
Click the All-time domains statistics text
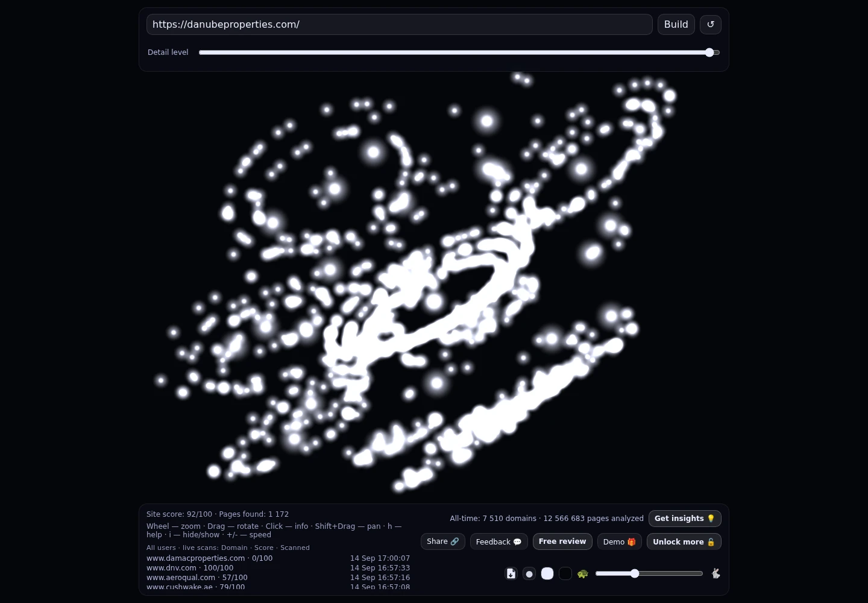(547, 519)
